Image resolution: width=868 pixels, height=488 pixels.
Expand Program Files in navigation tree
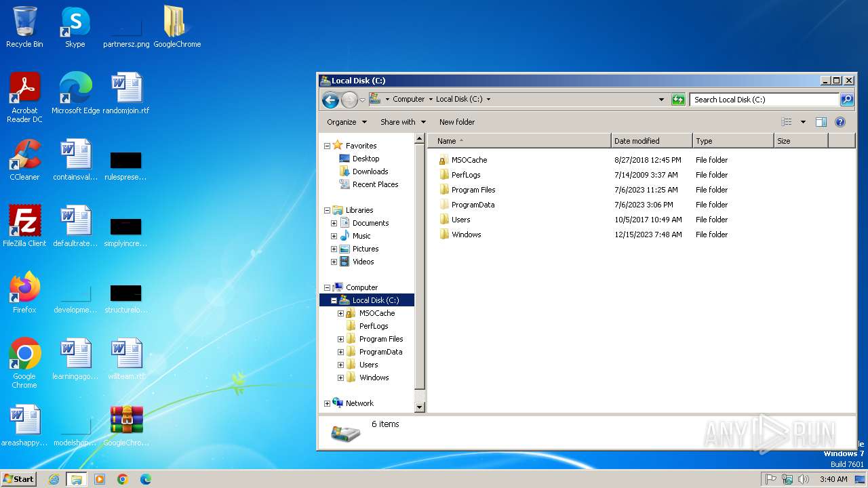click(x=340, y=339)
